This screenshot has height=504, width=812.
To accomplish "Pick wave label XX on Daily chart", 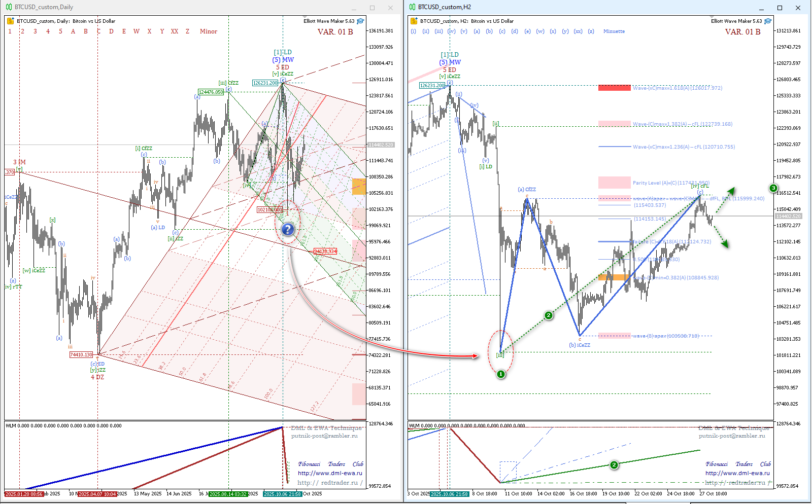I will click(x=175, y=31).
